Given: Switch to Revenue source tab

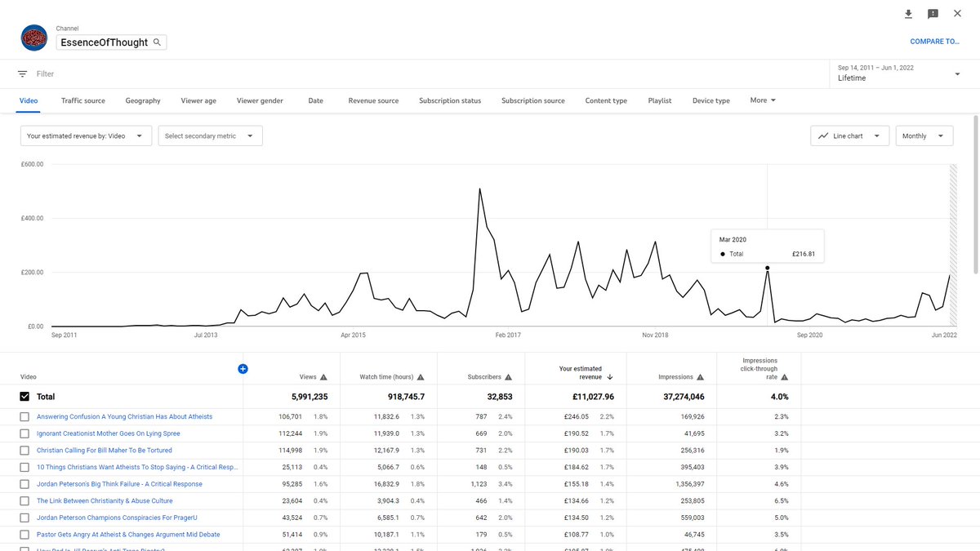Looking at the screenshot, I should point(373,100).
